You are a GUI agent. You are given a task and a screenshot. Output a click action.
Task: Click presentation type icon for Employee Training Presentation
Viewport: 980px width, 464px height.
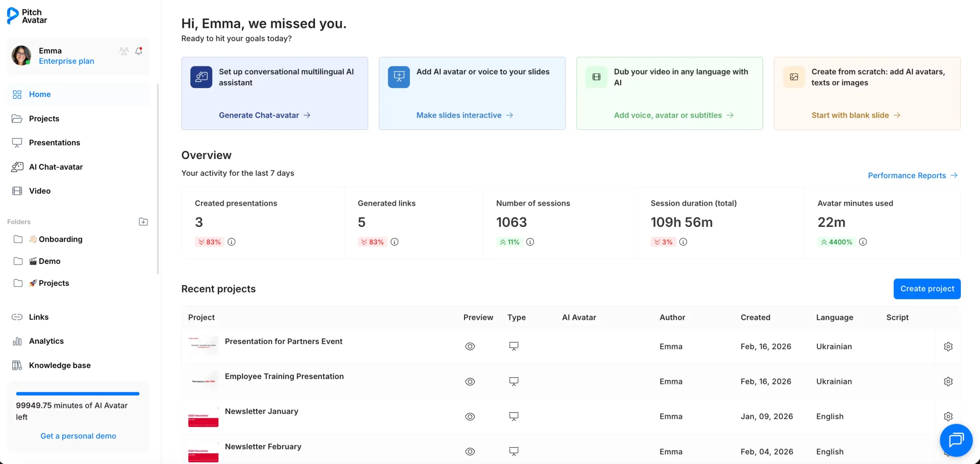[514, 382]
